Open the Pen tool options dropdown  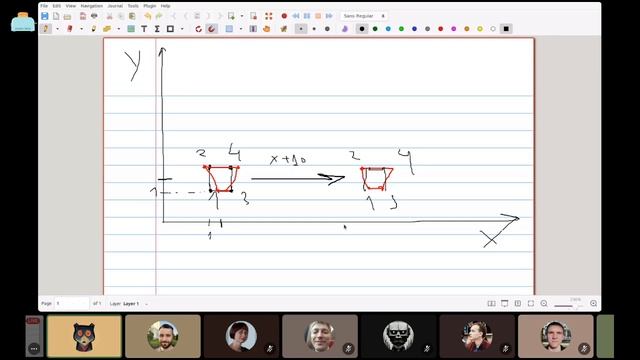[57, 29]
